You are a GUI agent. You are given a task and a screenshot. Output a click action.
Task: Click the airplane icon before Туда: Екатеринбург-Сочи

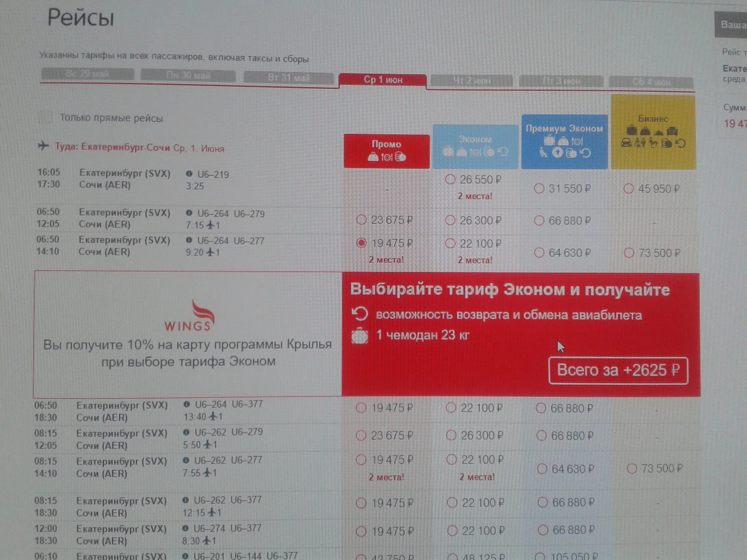43,146
